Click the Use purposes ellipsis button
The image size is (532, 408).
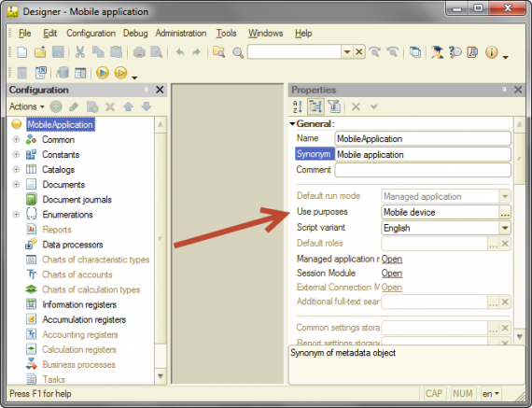pyautogui.click(x=505, y=213)
